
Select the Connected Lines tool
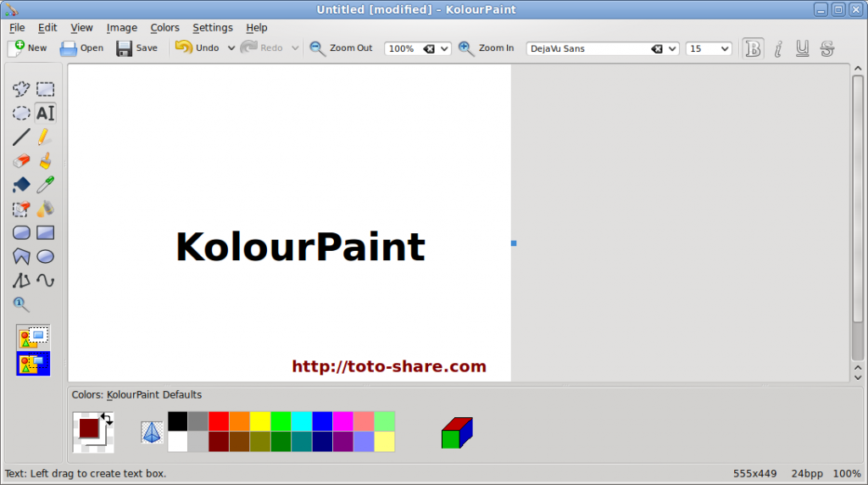pos(21,281)
